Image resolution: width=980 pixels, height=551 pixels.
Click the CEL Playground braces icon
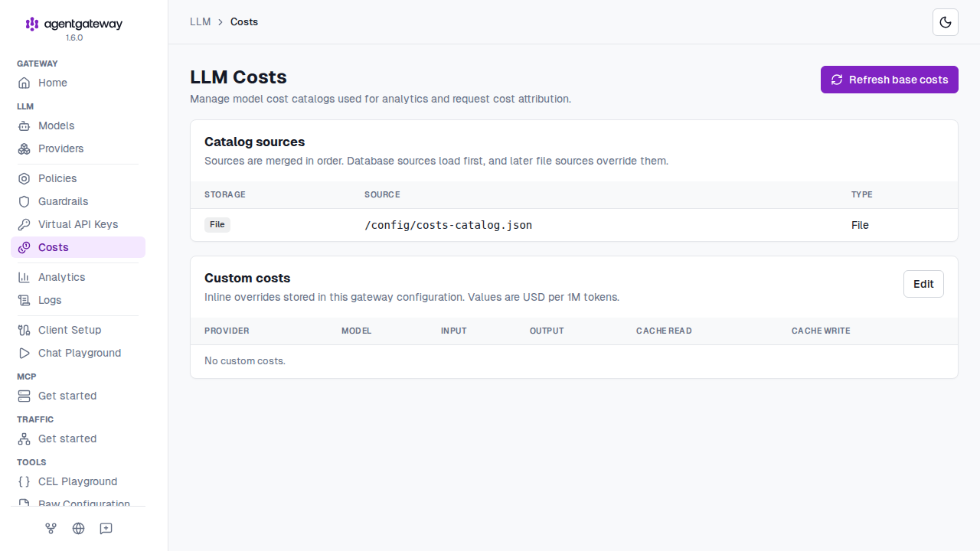pyautogui.click(x=24, y=481)
